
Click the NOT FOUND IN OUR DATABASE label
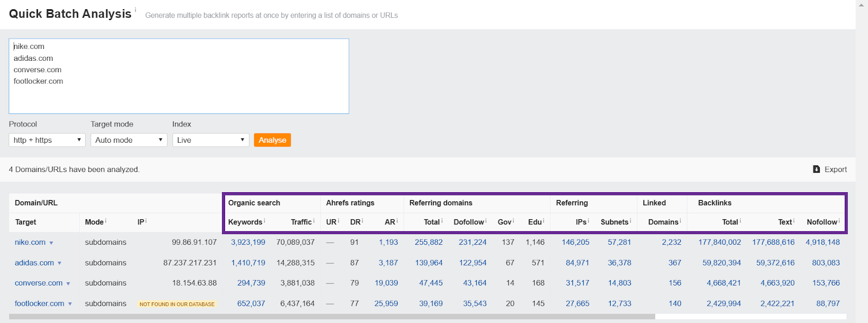177,304
